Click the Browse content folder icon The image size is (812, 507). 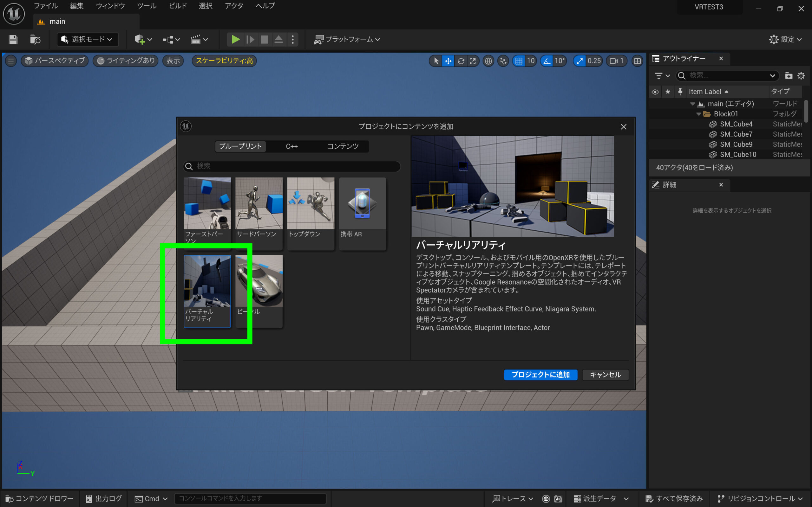[x=35, y=40]
